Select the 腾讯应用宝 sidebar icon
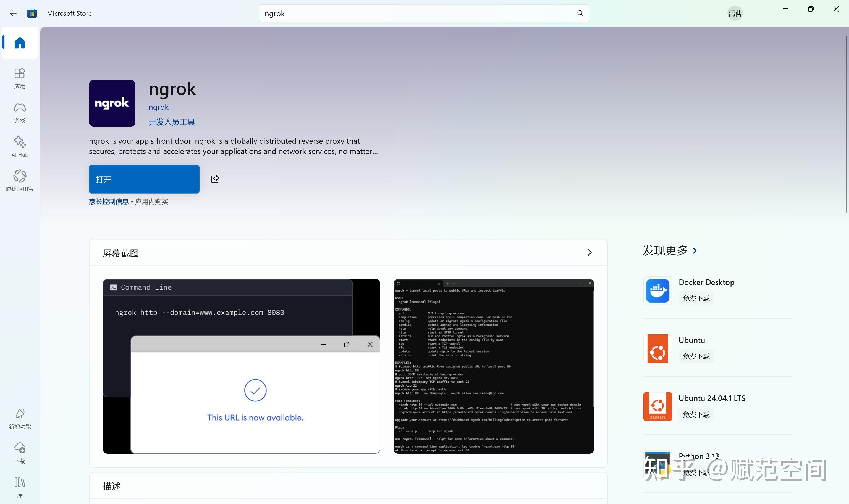The width and height of the screenshot is (849, 504). 19,179
